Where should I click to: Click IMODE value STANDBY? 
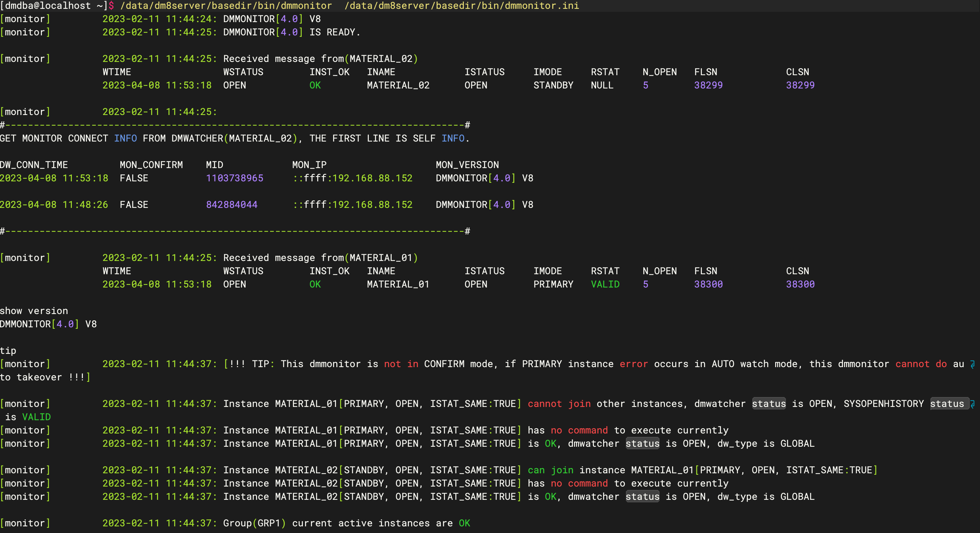[x=553, y=85]
